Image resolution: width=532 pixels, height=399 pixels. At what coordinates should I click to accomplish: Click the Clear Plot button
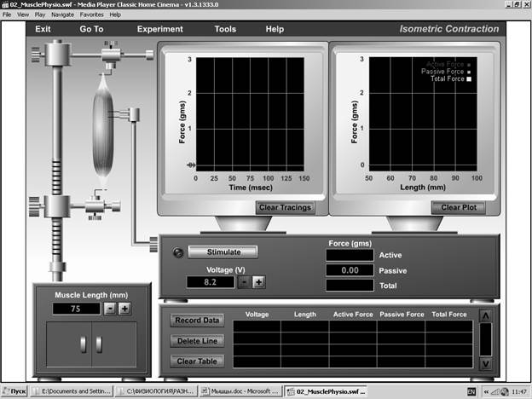[x=459, y=208]
